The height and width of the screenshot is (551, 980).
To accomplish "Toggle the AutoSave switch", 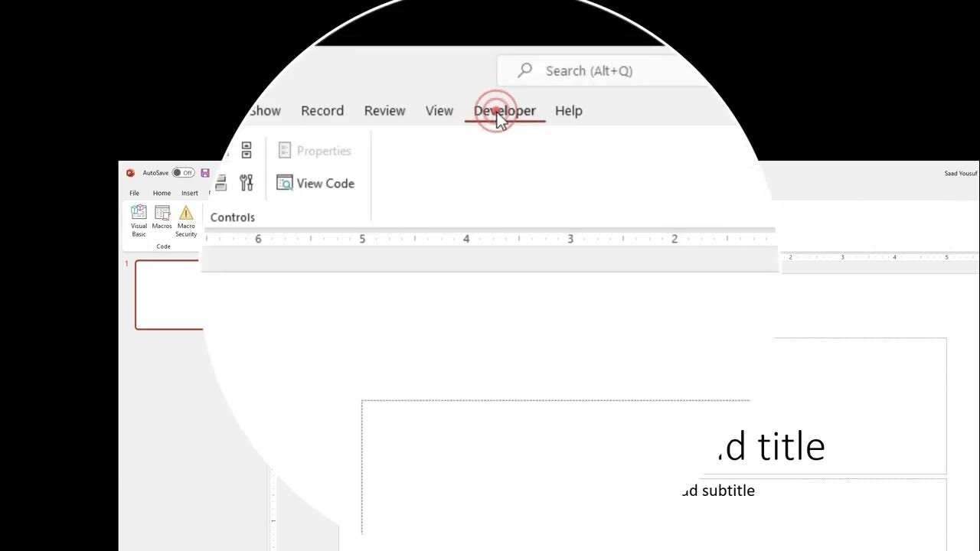I will pos(183,173).
